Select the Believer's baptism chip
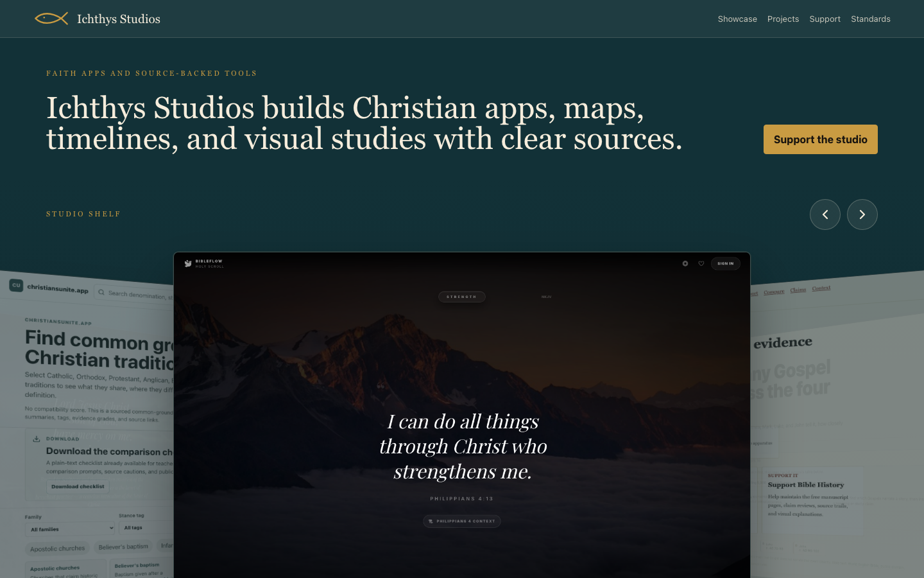This screenshot has width=924, height=578. click(123, 547)
